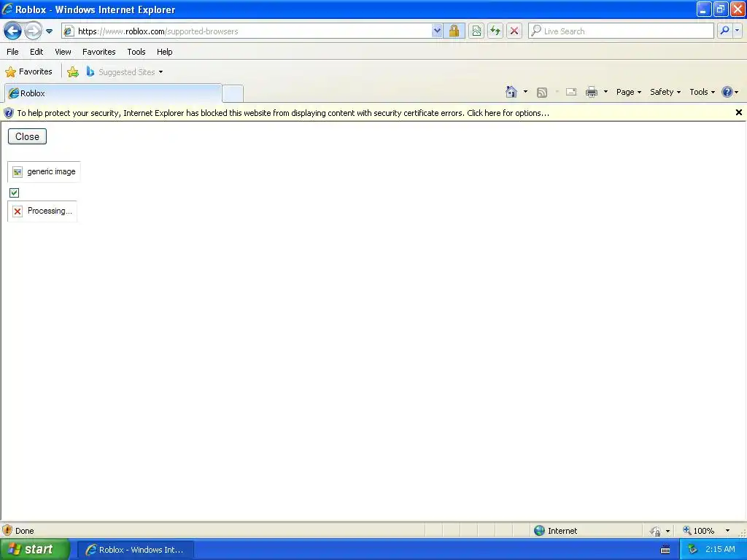Toggle the checked checkbox
Viewport: 747px width, 560px height.
(x=15, y=192)
